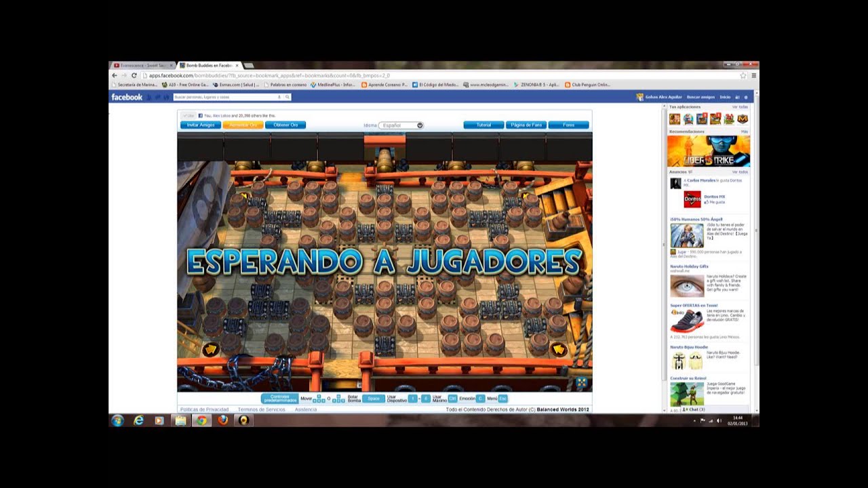The image size is (868, 488).
Task: Open ZENONIA 5 bookmark
Action: coord(536,85)
